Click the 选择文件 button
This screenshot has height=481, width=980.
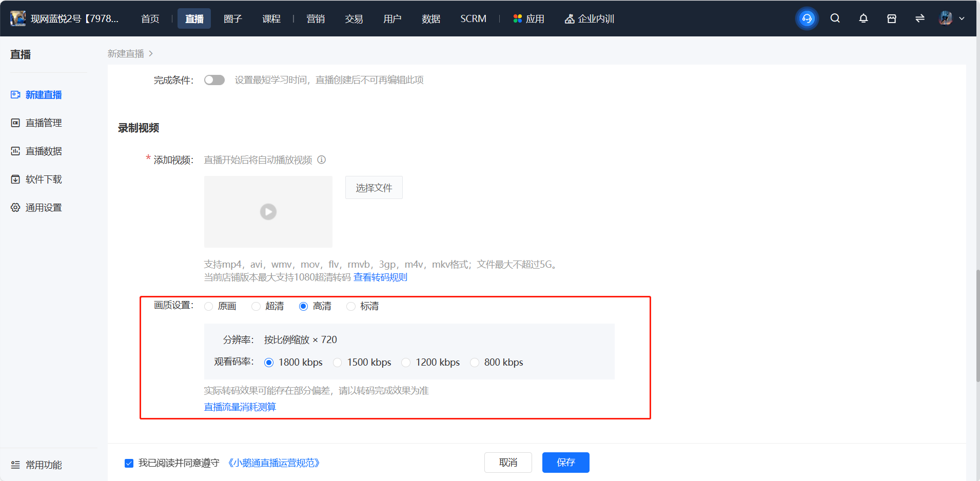[374, 188]
